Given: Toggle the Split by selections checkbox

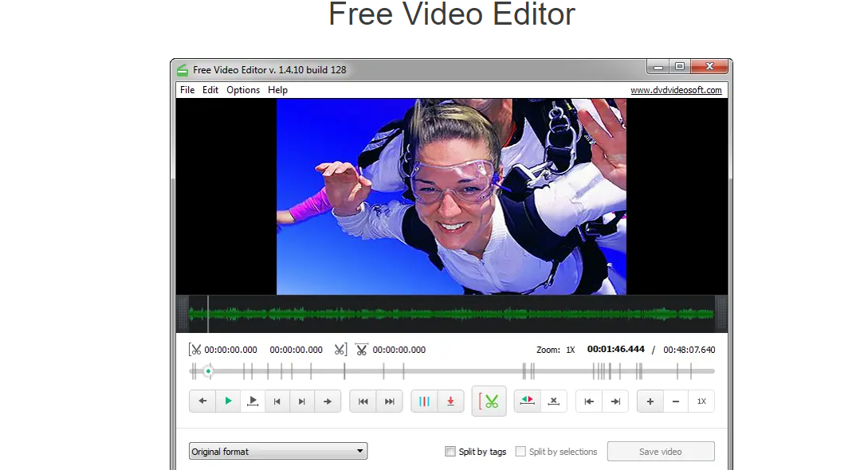Looking at the screenshot, I should click(x=520, y=452).
